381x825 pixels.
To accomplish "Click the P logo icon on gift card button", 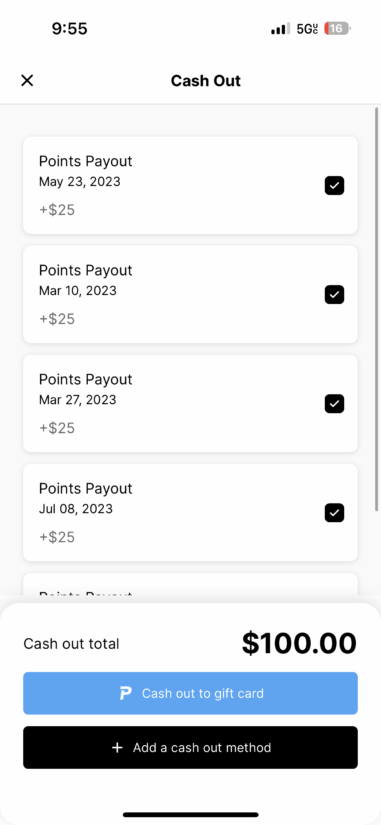I will tap(125, 693).
